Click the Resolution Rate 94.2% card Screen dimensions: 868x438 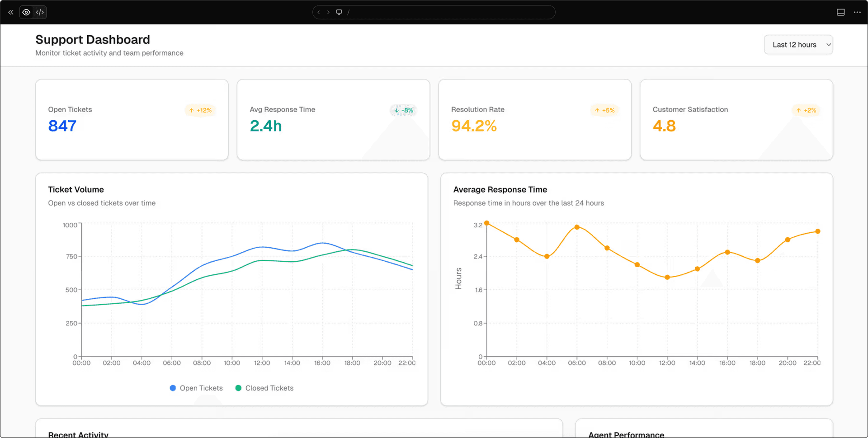pyautogui.click(x=534, y=120)
